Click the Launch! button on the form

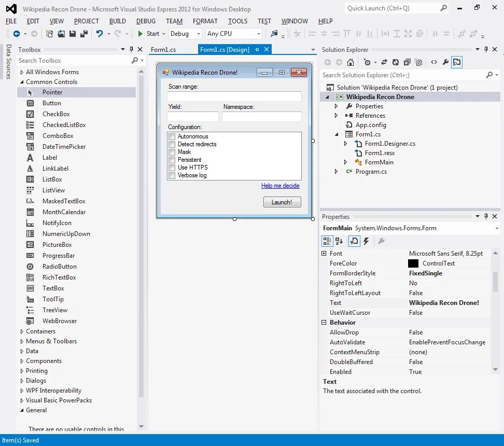[x=282, y=203]
